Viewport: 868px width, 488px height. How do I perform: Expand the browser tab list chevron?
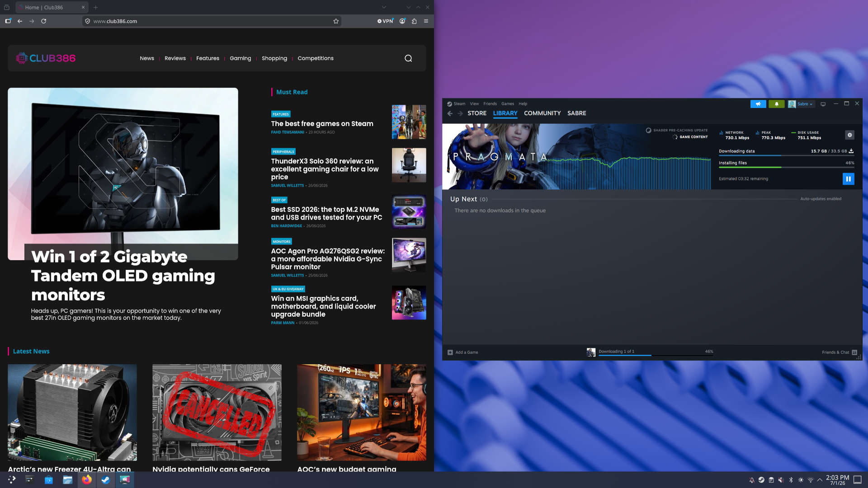384,7
